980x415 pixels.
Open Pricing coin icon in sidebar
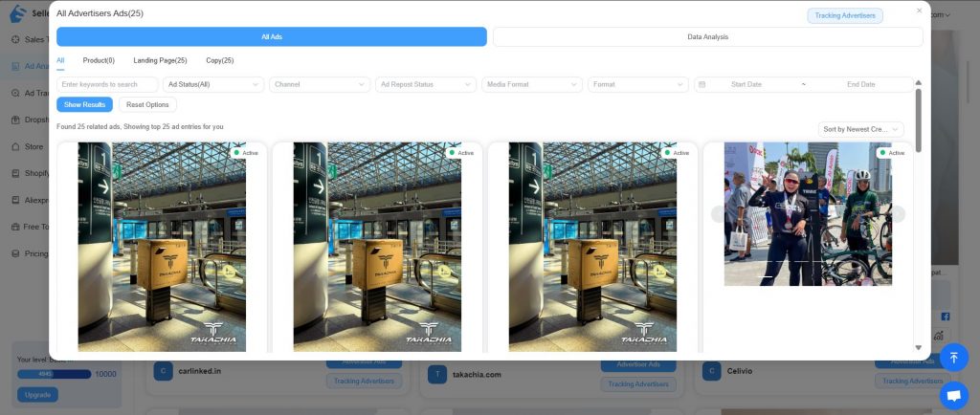pyautogui.click(x=15, y=253)
